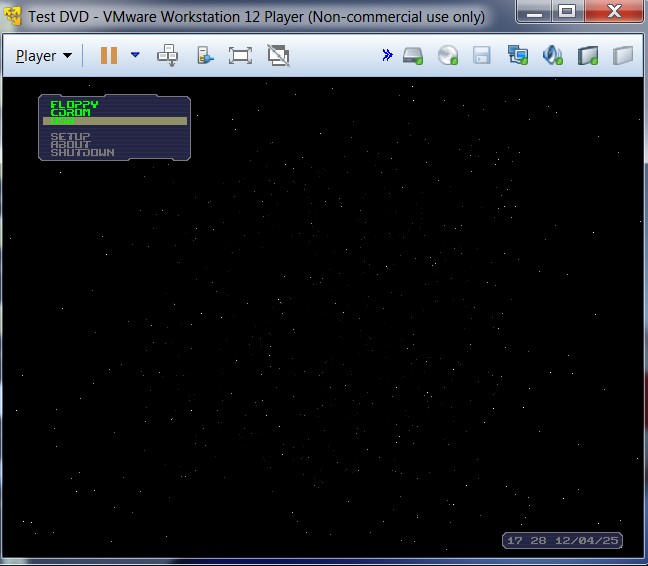
Task: Click the Unity mode toolbar icon
Action: [x=204, y=56]
